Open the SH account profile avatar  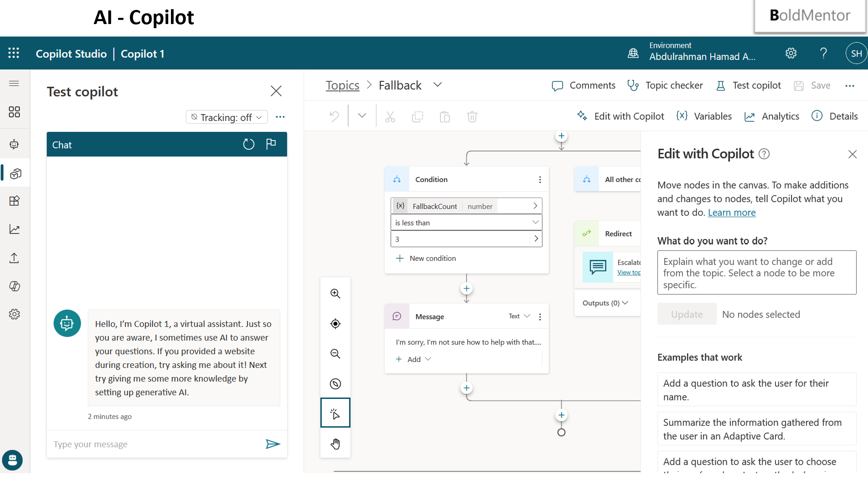click(856, 53)
